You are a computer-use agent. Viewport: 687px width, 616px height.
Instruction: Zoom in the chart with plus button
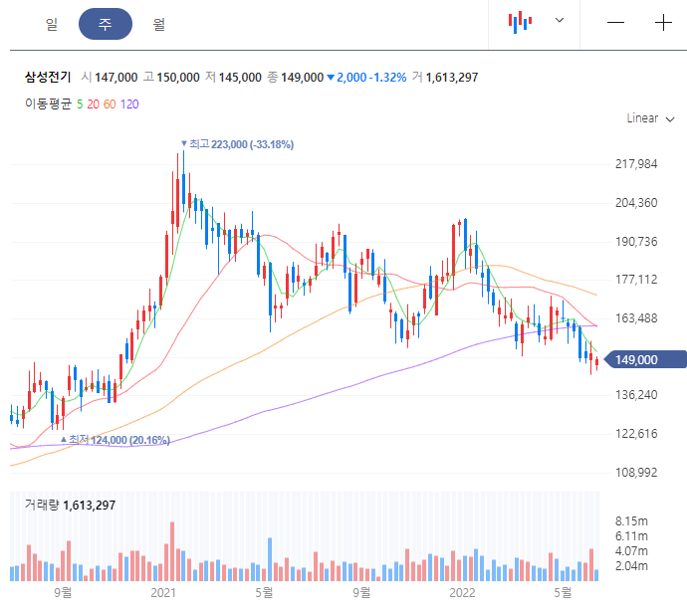coord(663,22)
